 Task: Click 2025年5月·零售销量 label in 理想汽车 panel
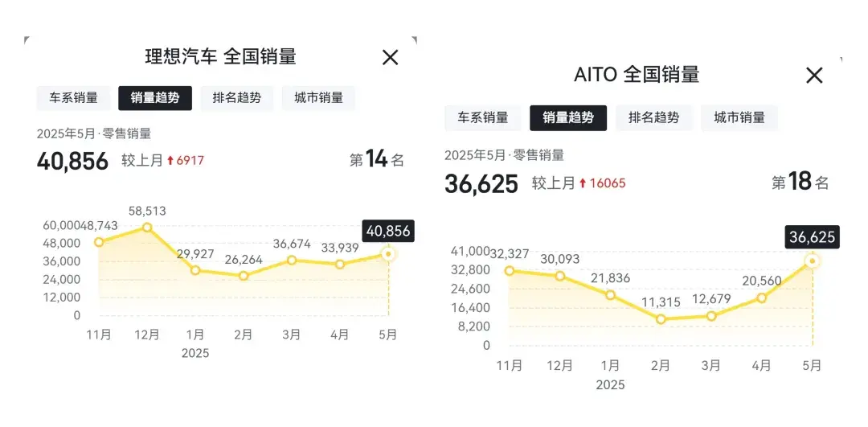(94, 133)
